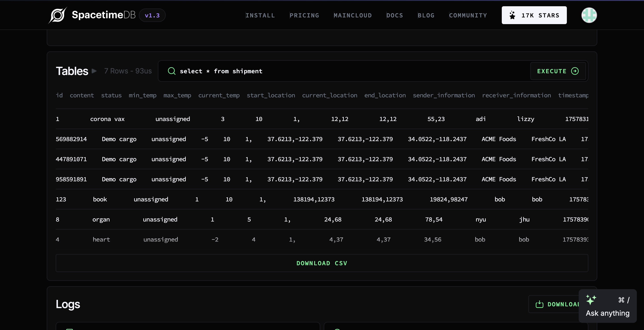Click the sparkle Ask anything icon

[x=591, y=300]
